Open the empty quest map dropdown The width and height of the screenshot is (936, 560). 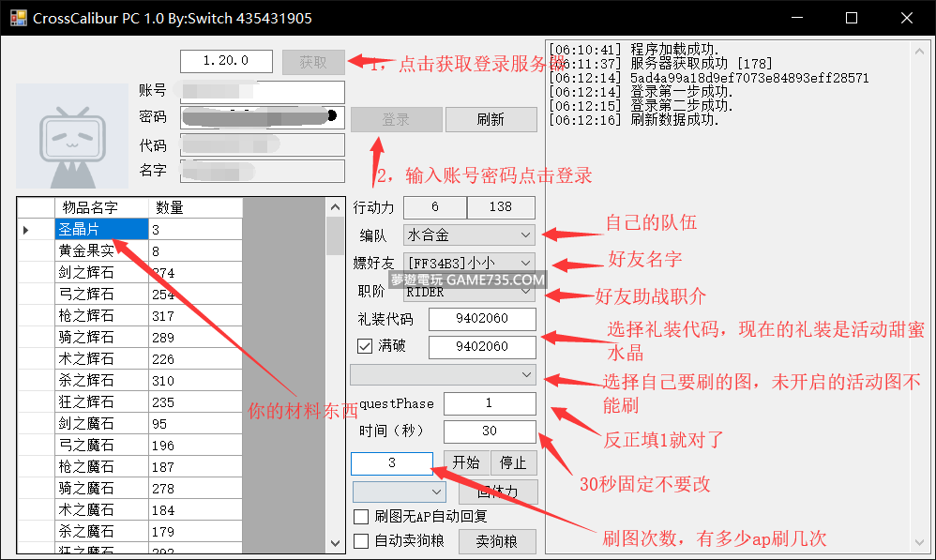tap(443, 375)
